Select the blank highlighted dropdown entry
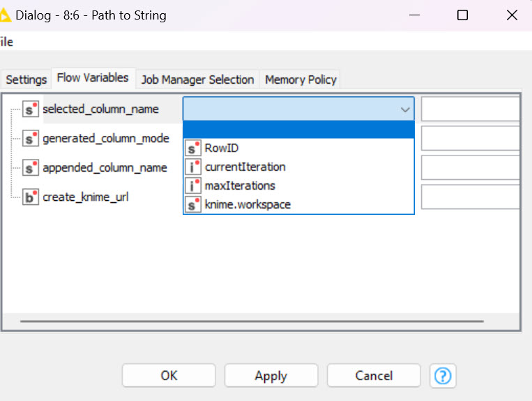 click(x=298, y=130)
